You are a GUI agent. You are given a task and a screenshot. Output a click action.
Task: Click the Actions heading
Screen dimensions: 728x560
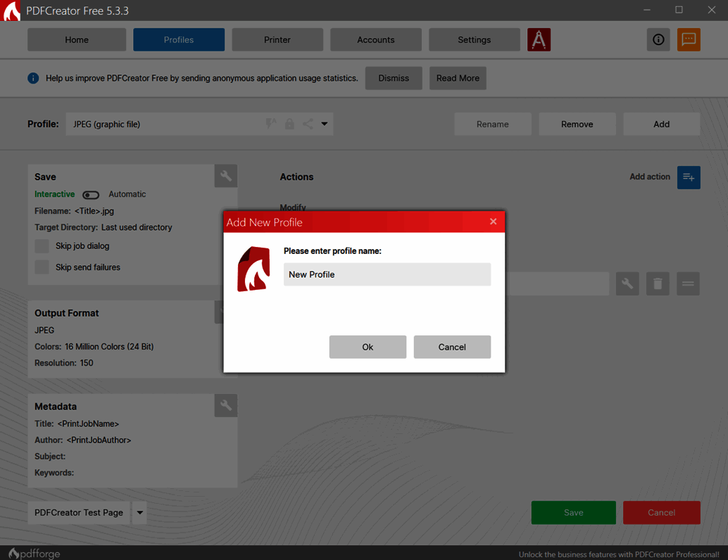(x=296, y=177)
